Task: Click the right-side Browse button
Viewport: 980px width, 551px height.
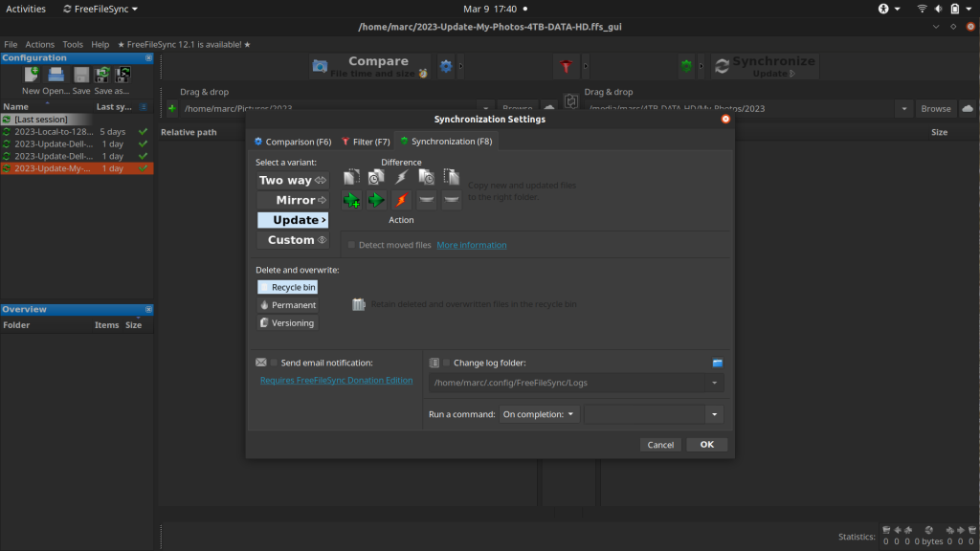Action: tap(936, 109)
